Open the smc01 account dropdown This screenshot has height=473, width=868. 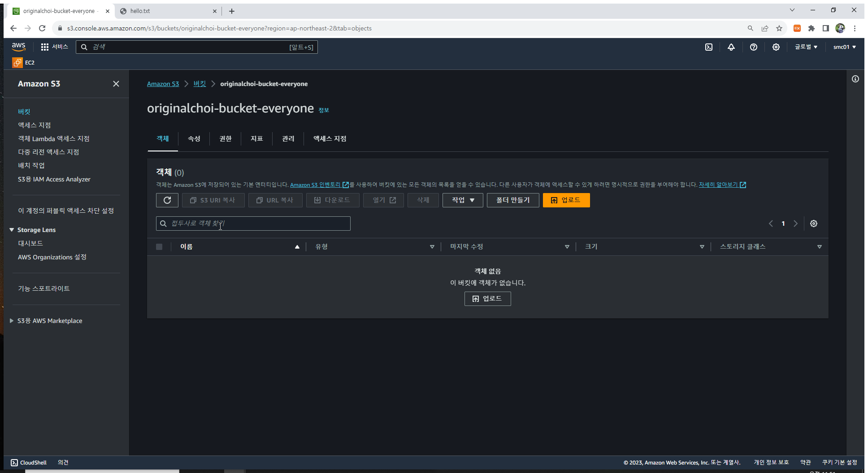tap(845, 47)
